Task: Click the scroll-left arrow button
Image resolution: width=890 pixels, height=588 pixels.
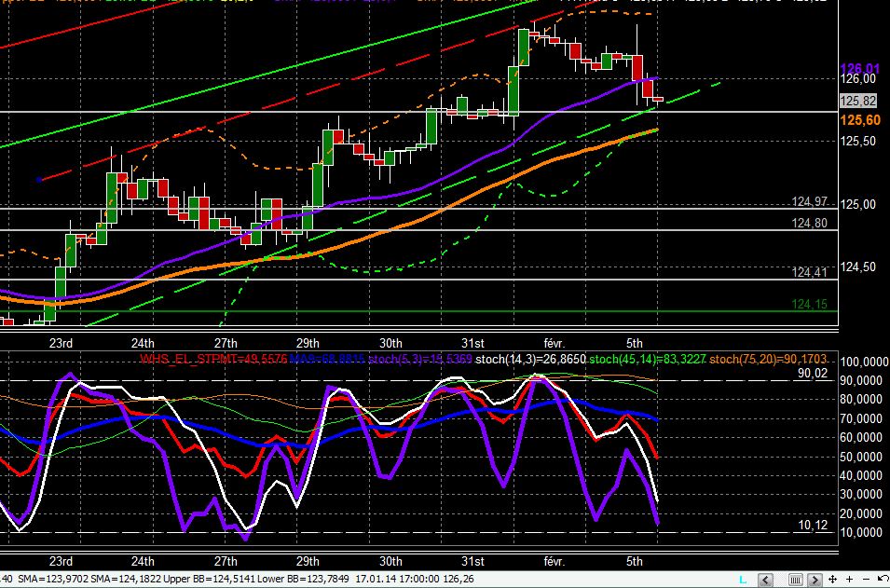Action: tap(766, 580)
